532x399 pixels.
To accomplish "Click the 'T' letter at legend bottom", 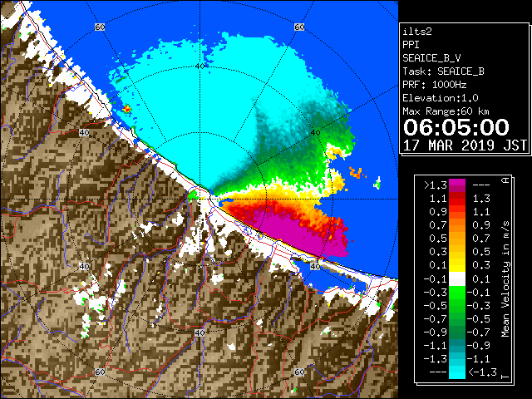I will coord(505,377).
